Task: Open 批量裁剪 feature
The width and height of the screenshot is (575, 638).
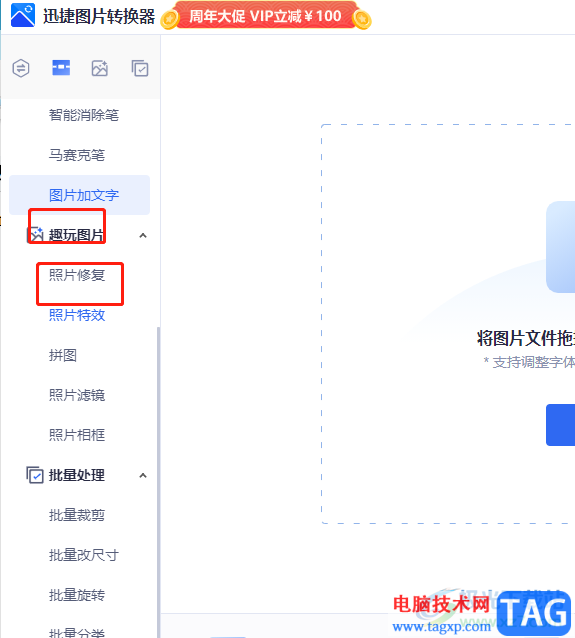Action: point(77,515)
